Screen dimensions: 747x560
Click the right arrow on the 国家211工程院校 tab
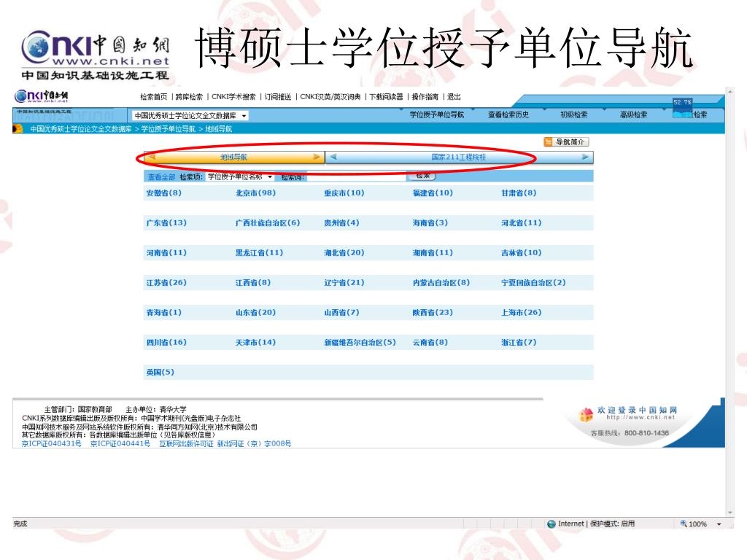click(586, 157)
